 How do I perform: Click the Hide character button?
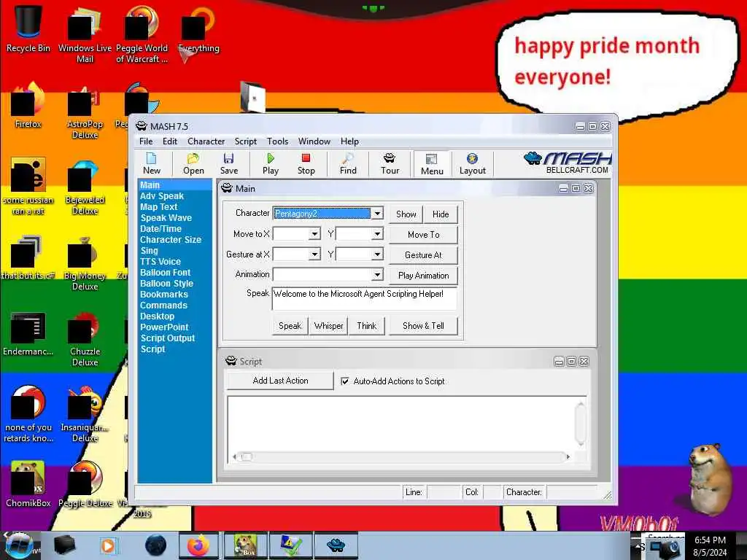pos(441,214)
